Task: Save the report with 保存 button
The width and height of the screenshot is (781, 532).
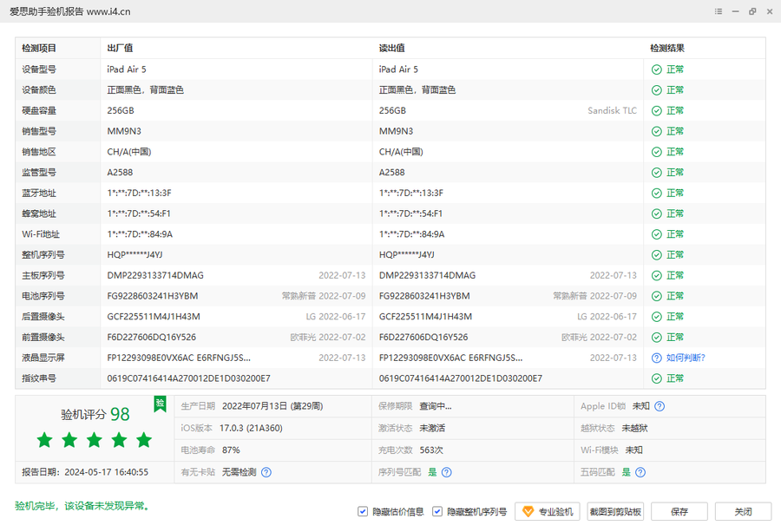Action: coord(679,512)
